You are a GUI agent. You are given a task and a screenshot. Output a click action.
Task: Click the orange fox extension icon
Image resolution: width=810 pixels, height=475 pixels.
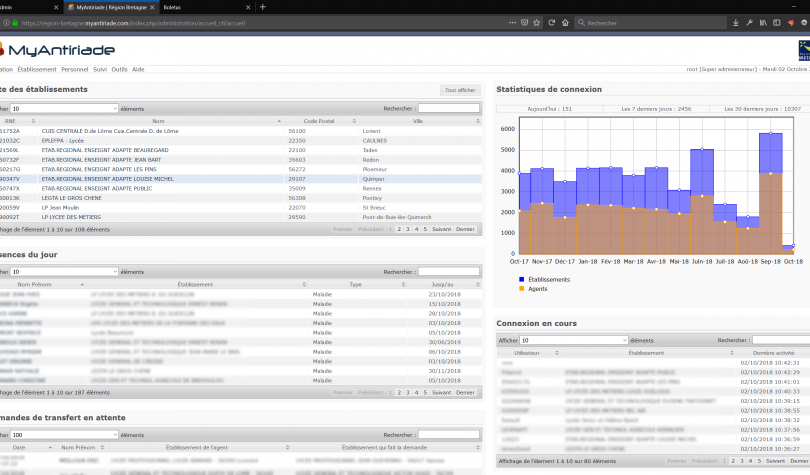pyautogui.click(x=790, y=23)
